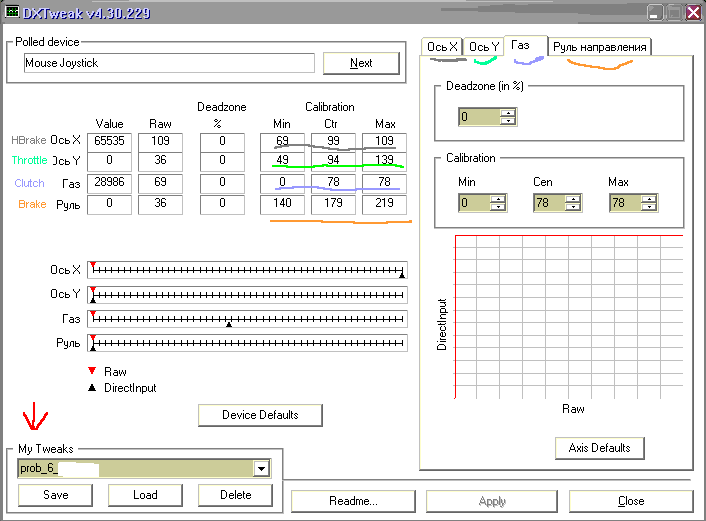Click the Руль calibration Max cell 219
This screenshot has height=521, width=706.
(385, 204)
